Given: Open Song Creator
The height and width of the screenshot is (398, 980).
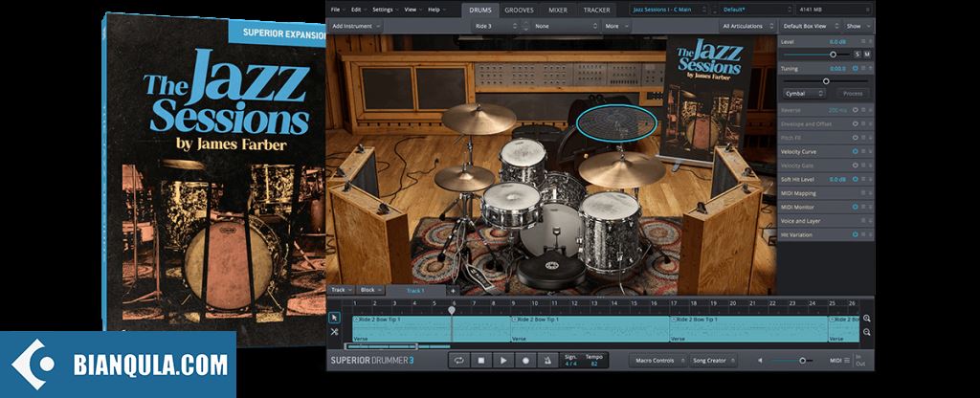Looking at the screenshot, I should (x=712, y=361).
